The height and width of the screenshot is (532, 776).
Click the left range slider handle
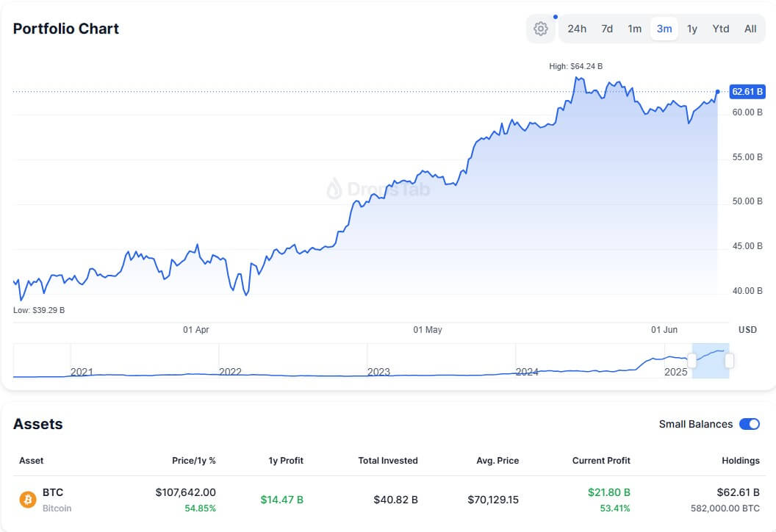691,360
